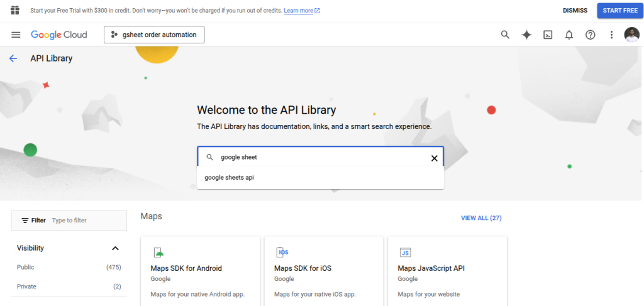Image resolution: width=644 pixels, height=306 pixels.
Task: View all 27 Maps APIs
Action: pyautogui.click(x=481, y=218)
